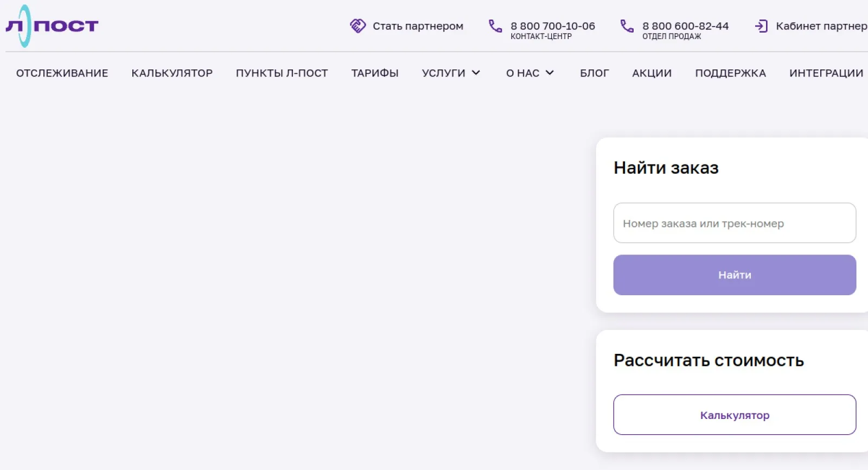
Task: Click the contact center phone icon
Action: [x=495, y=26]
